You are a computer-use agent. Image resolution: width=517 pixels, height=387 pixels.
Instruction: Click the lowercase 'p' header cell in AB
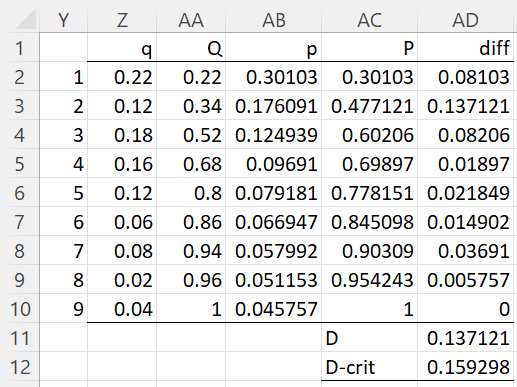click(274, 48)
